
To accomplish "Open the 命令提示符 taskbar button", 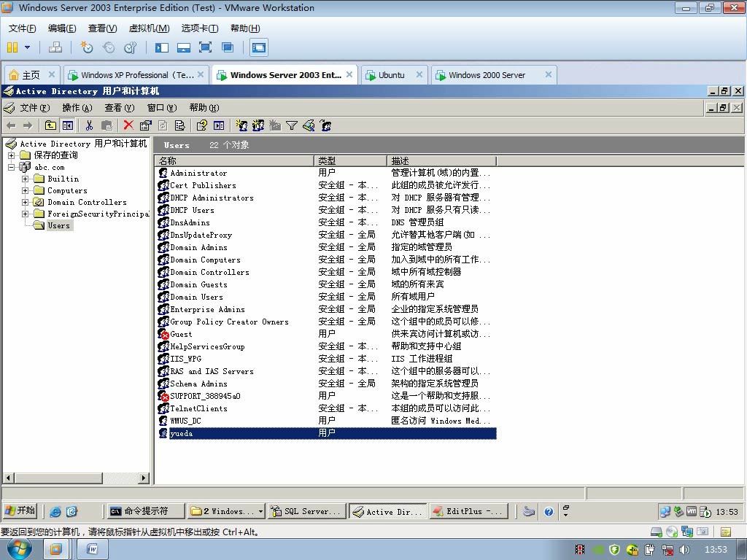I will pyautogui.click(x=145, y=511).
